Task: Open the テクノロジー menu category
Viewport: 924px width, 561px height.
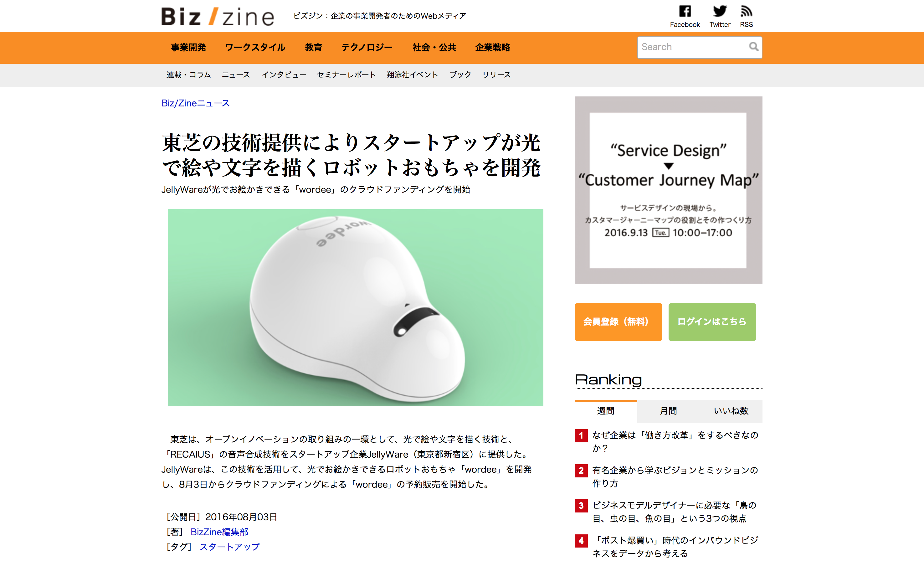Action: (x=367, y=48)
